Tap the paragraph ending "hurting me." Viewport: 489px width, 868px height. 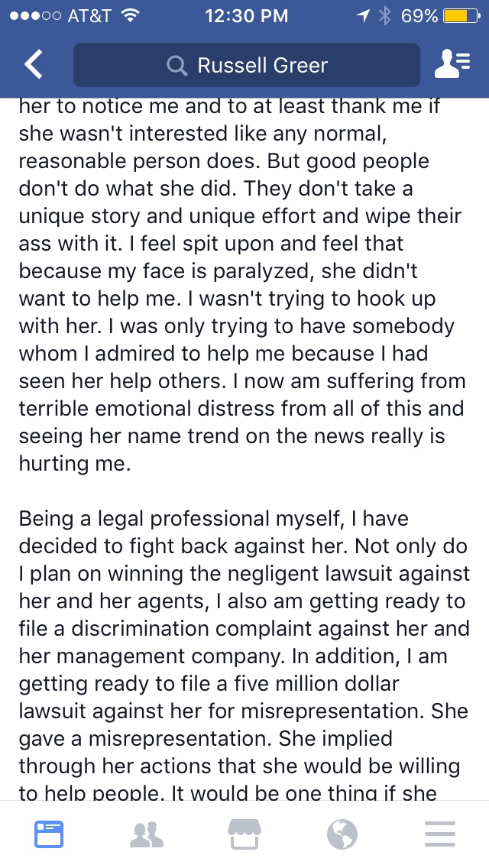click(x=242, y=284)
